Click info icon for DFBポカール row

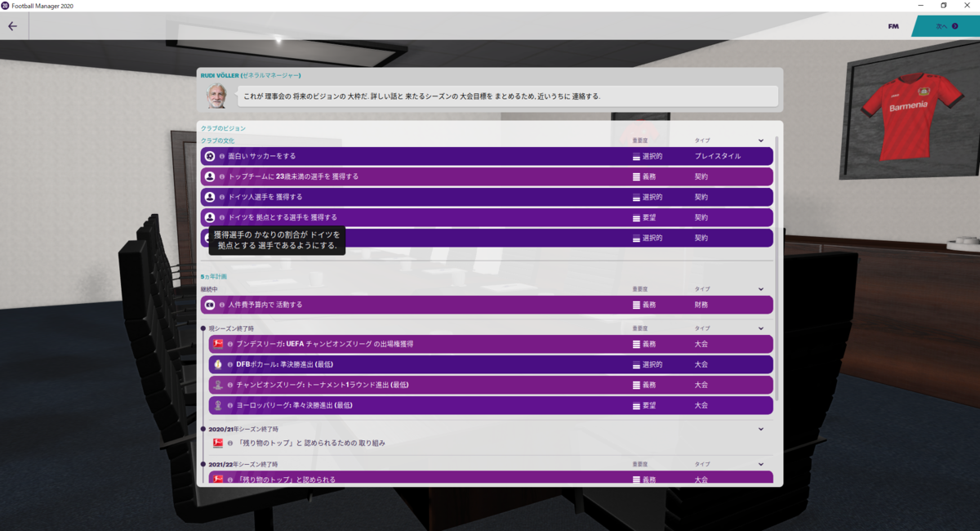[230, 364]
